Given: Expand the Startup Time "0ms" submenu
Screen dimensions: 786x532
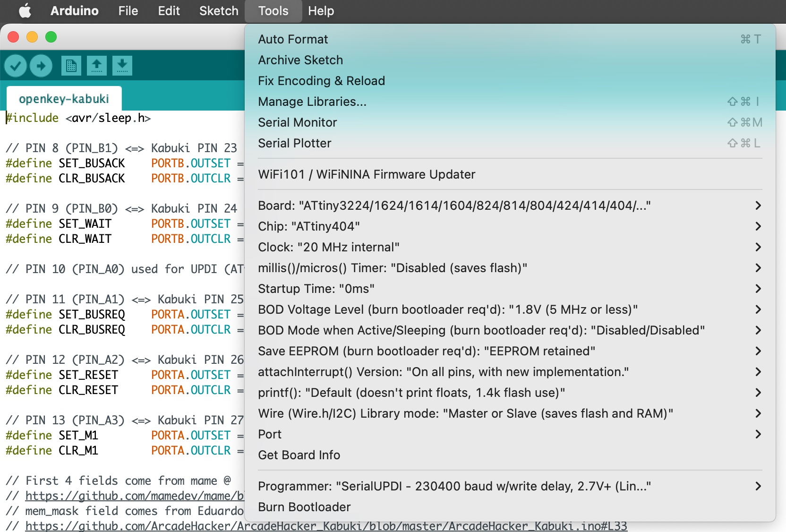Looking at the screenshot, I should point(510,289).
